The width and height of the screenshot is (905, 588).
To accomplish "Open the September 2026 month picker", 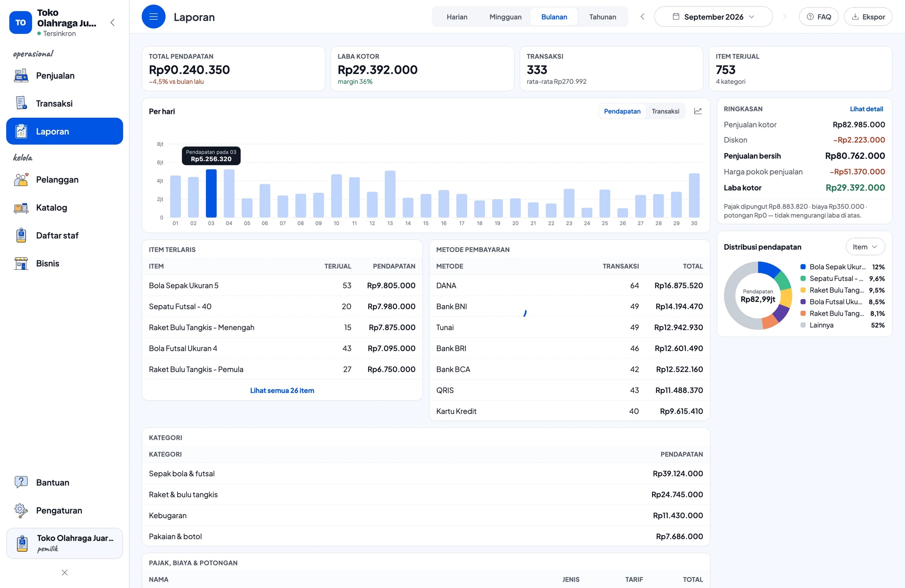I will click(713, 17).
